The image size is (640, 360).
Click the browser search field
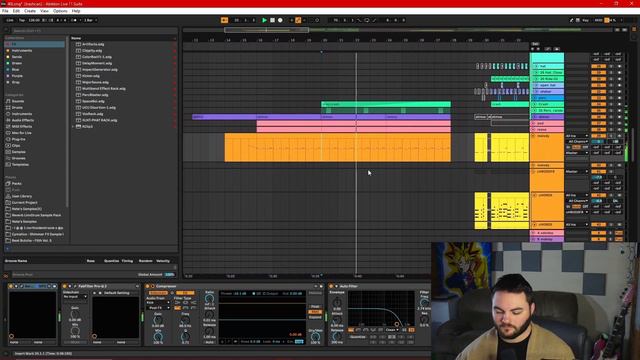[94, 31]
